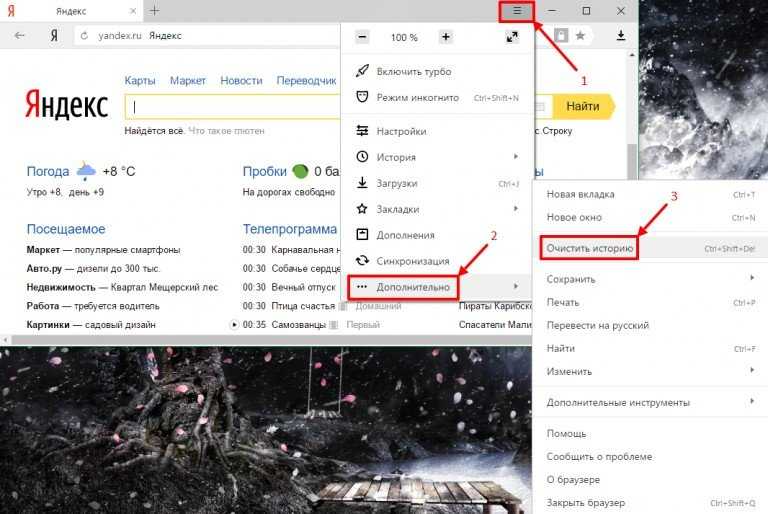Click Очистить историю
This screenshot has width=768, height=514.
pos(650,248)
